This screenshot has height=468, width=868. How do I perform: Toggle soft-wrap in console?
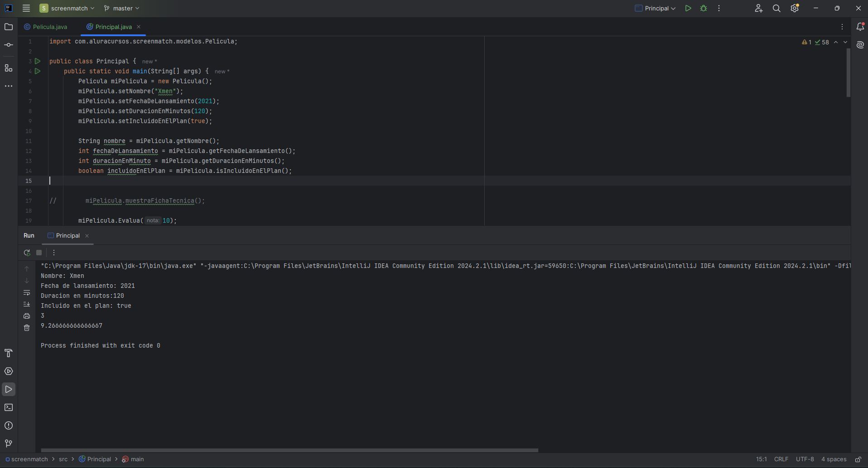pos(27,292)
